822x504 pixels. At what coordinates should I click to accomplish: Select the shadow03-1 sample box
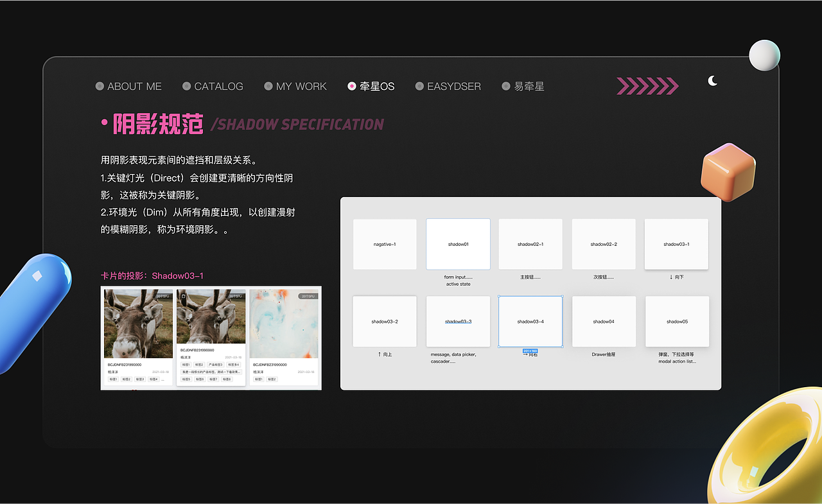[676, 244]
